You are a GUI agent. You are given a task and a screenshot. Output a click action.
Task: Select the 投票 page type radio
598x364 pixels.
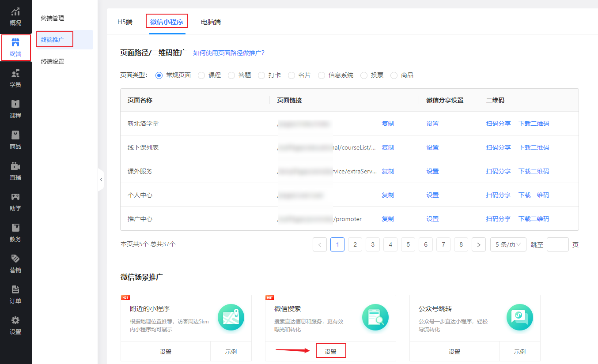(x=364, y=75)
